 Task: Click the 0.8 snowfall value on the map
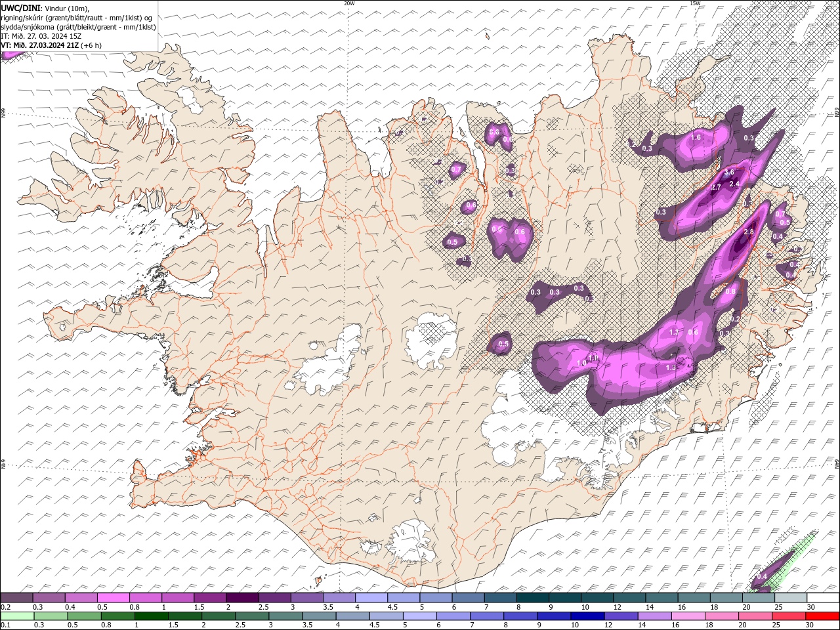pyautogui.click(x=730, y=291)
